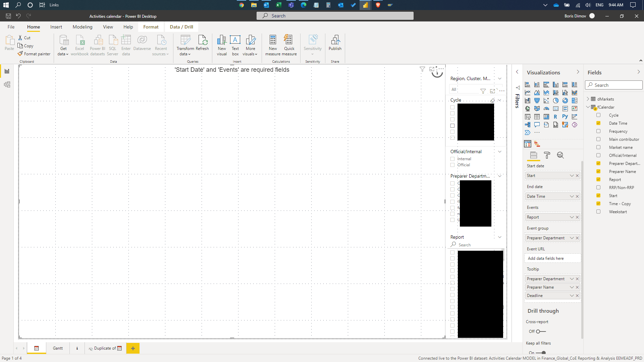Click the save icon in title bar
Screen dimensions: 644x362
(8, 16)
